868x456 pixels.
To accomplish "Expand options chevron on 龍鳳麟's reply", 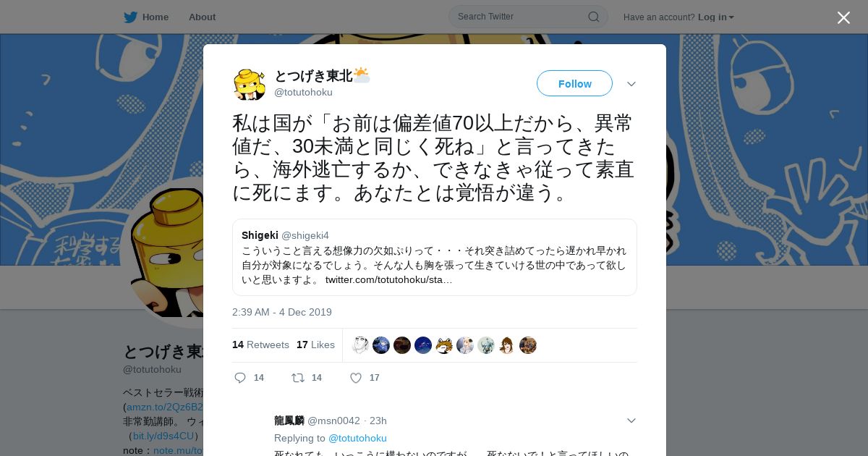I will 631,421.
